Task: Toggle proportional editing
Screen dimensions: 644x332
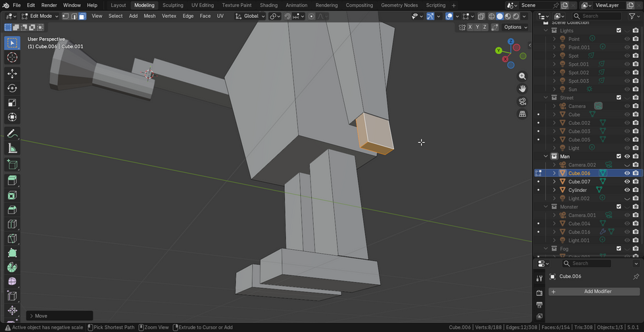Action: click(311, 16)
